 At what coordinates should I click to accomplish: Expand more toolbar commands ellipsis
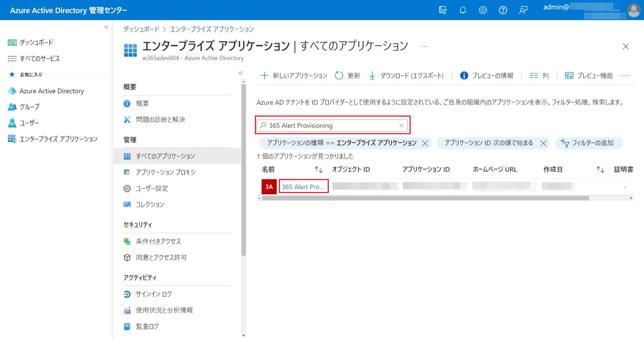625,76
